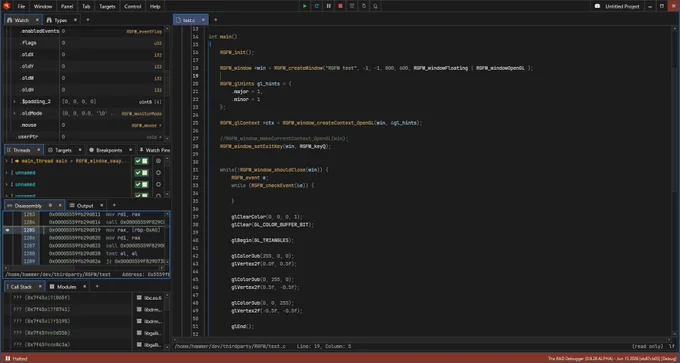Open the Window menu
680x363 pixels.
43,7
